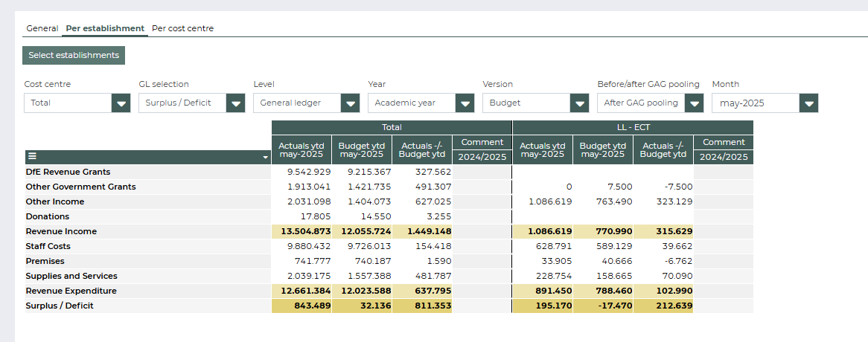Screen dimensions: 868x342
Task: Click the hamburger menu icon in table header
Action: click(x=32, y=157)
